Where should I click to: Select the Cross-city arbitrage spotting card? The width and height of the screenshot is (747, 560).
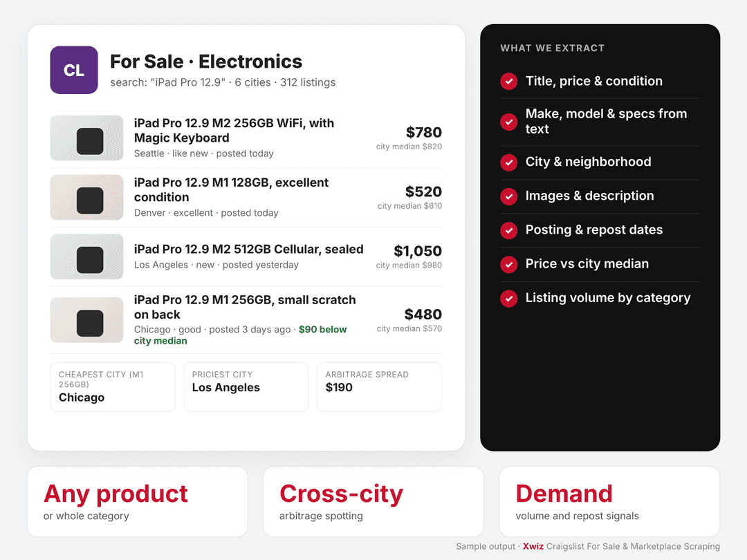[x=373, y=501]
